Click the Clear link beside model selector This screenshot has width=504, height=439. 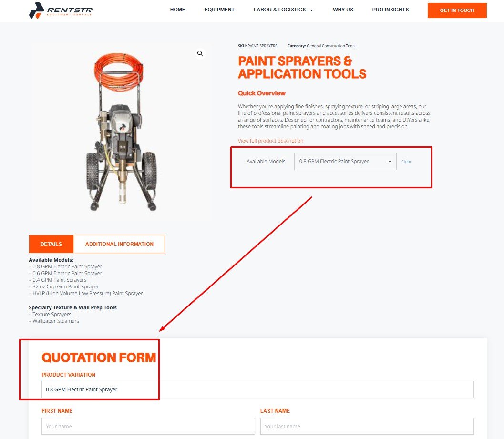[x=406, y=162]
